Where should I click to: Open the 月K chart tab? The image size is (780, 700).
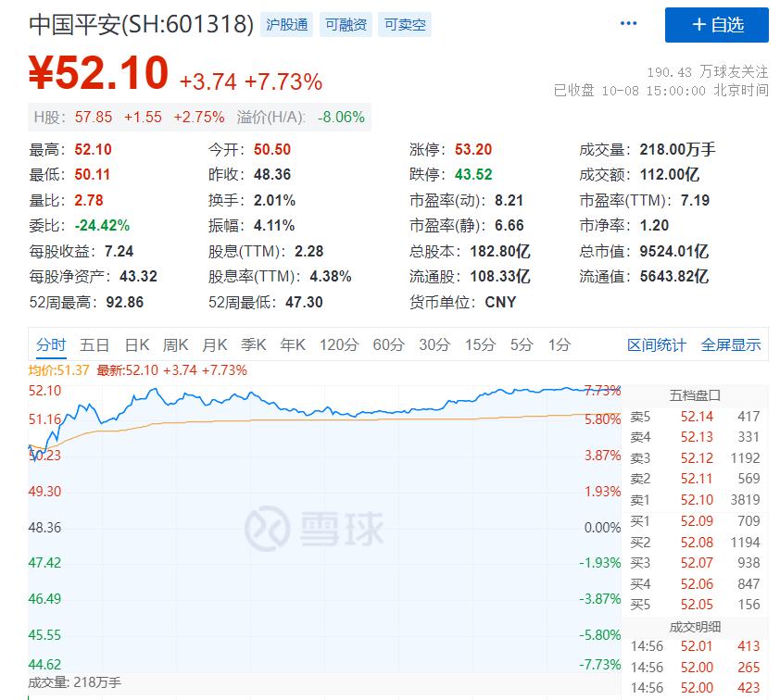click(214, 344)
